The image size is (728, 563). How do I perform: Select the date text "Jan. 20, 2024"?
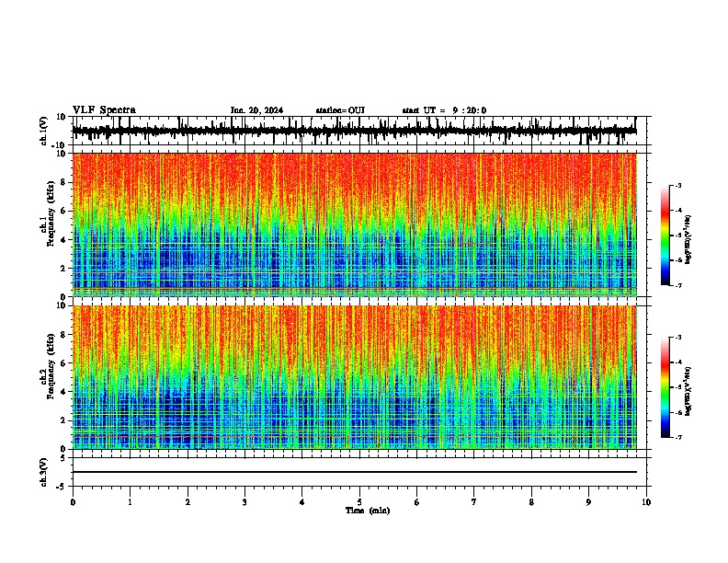(256, 110)
